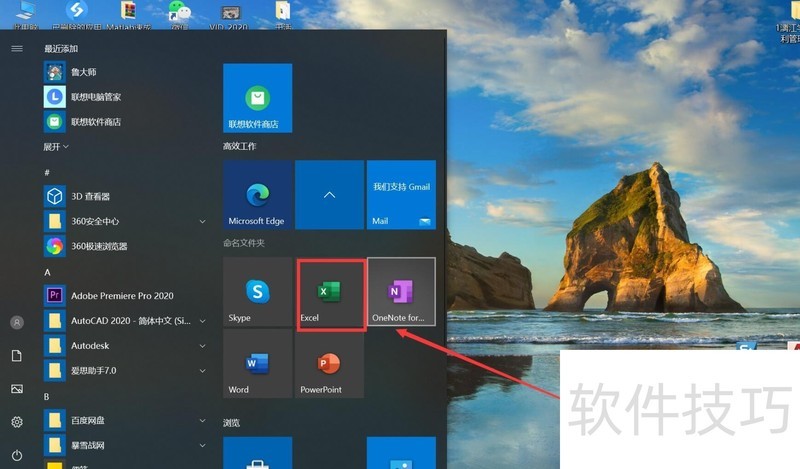Open the Excel tile
800x469 pixels.
click(x=330, y=294)
